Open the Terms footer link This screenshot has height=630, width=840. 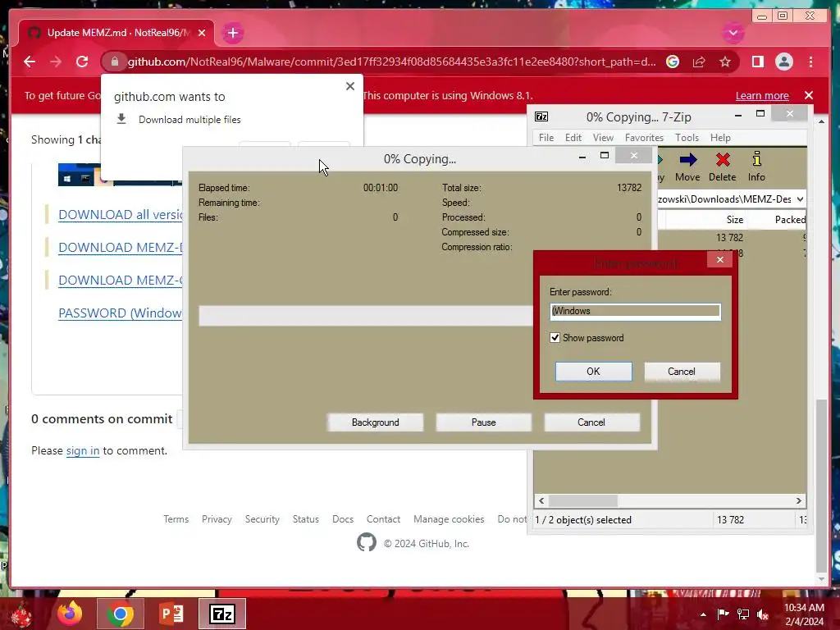coord(176,519)
